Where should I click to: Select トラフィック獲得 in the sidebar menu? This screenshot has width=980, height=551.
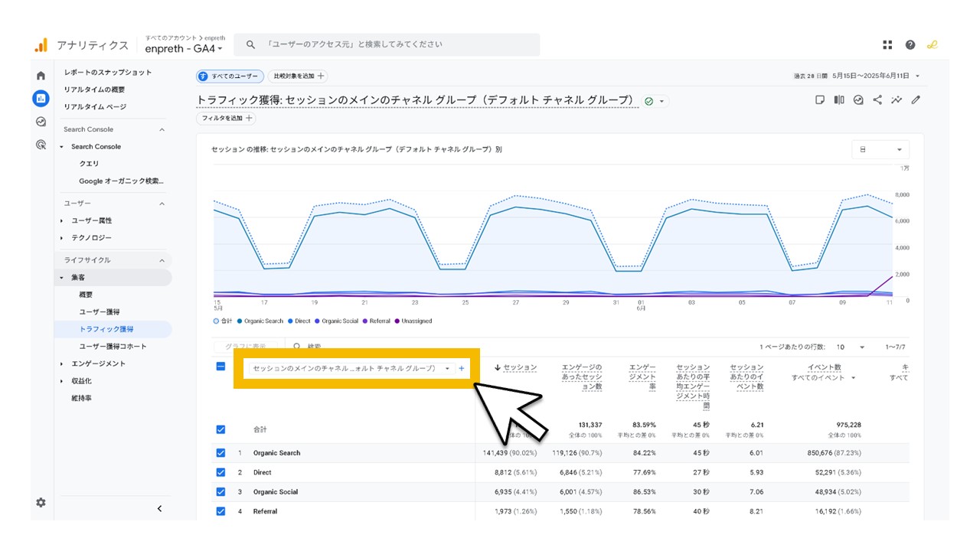[106, 329]
